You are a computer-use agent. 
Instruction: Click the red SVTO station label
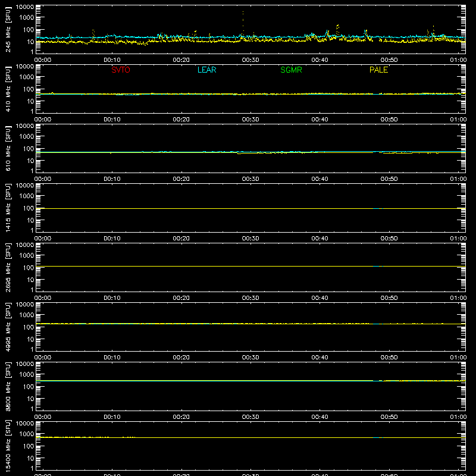point(121,70)
